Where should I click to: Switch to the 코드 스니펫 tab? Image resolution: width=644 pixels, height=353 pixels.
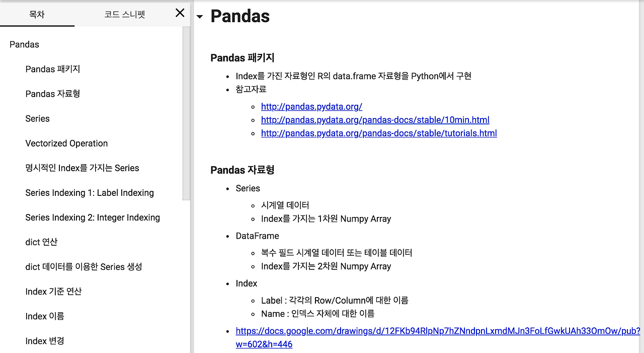point(124,14)
